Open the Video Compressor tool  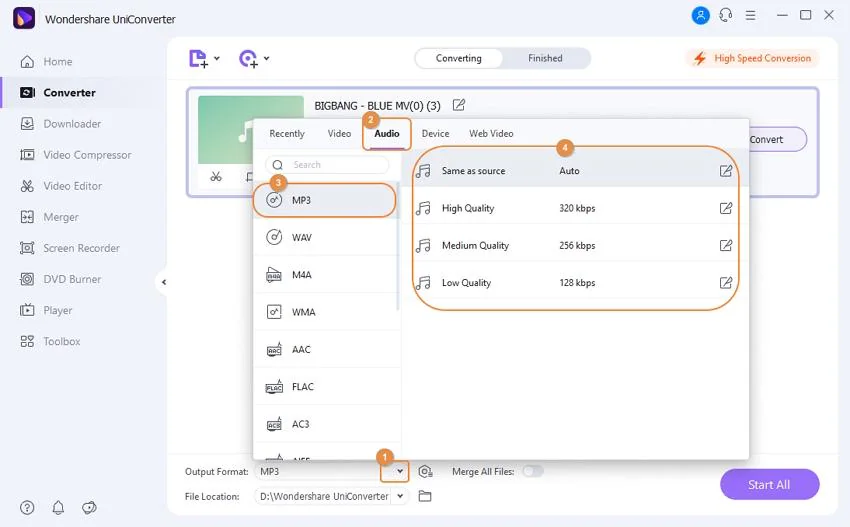coord(75,155)
